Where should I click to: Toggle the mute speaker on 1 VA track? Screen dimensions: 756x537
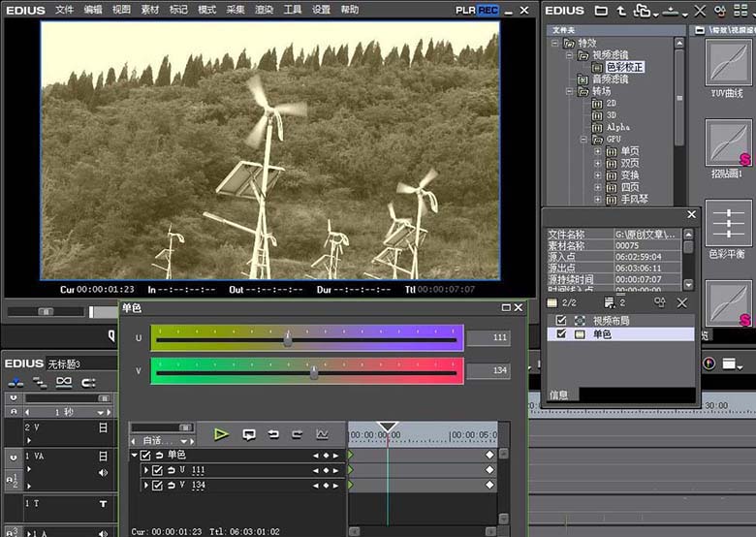[103, 472]
